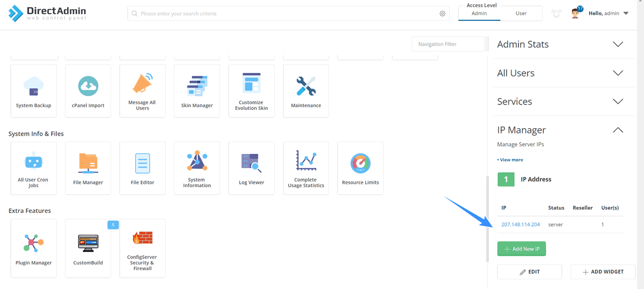Click the main page vertical scrollbar
The height and width of the screenshot is (289, 644).
point(488,219)
